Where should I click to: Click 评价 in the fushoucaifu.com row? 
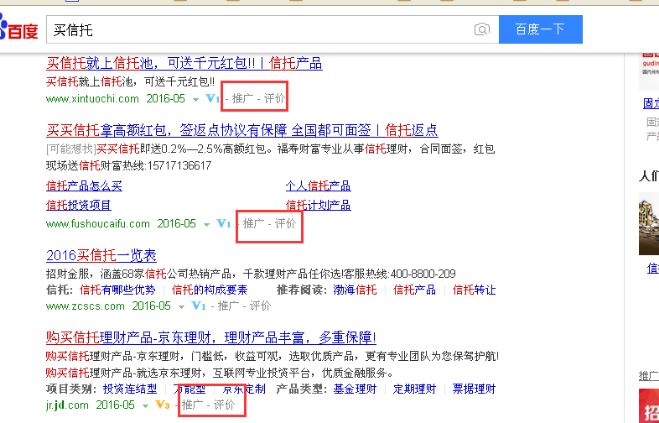285,224
